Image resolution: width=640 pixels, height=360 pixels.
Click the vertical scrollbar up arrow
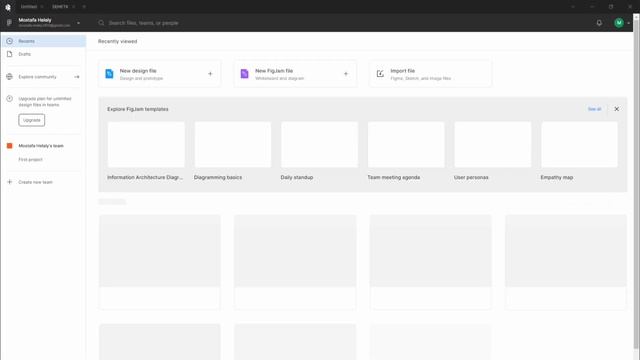coord(636,17)
